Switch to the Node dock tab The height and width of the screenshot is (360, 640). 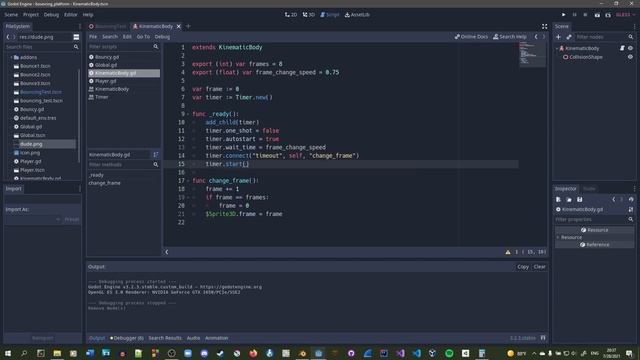coord(589,189)
